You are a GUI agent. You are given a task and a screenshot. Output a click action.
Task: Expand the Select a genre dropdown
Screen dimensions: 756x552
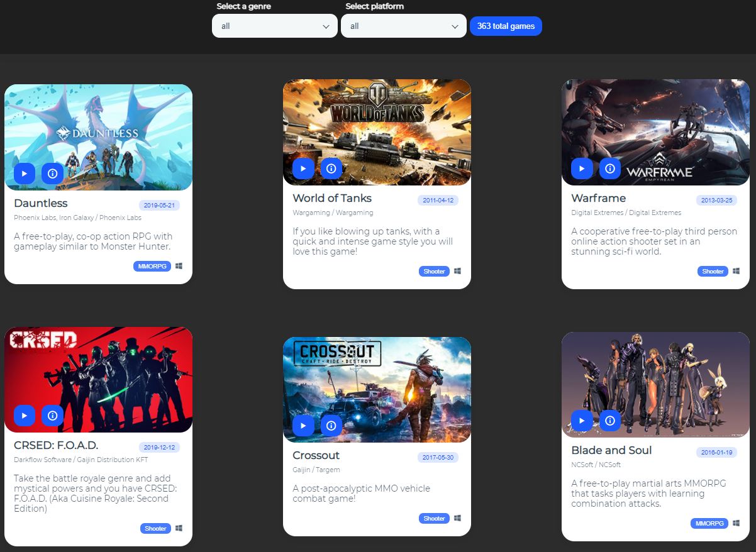click(x=275, y=26)
